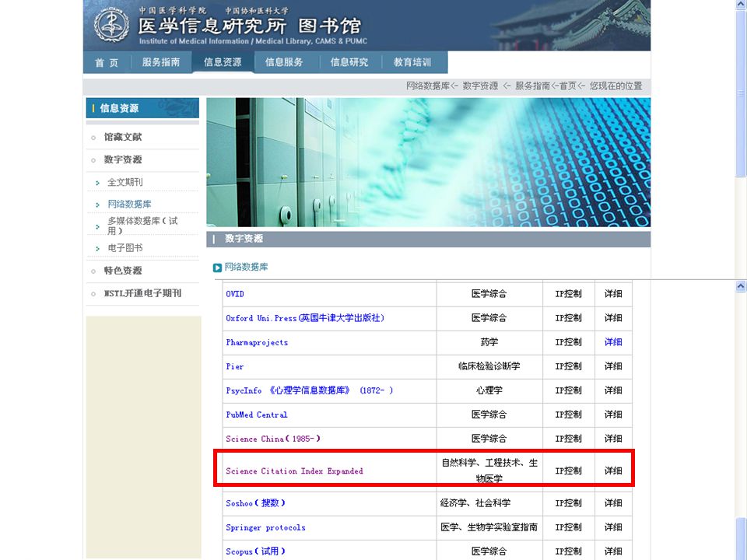Click 详细 in the Oxford Uni.Press row
747x560 pixels.
point(613,318)
